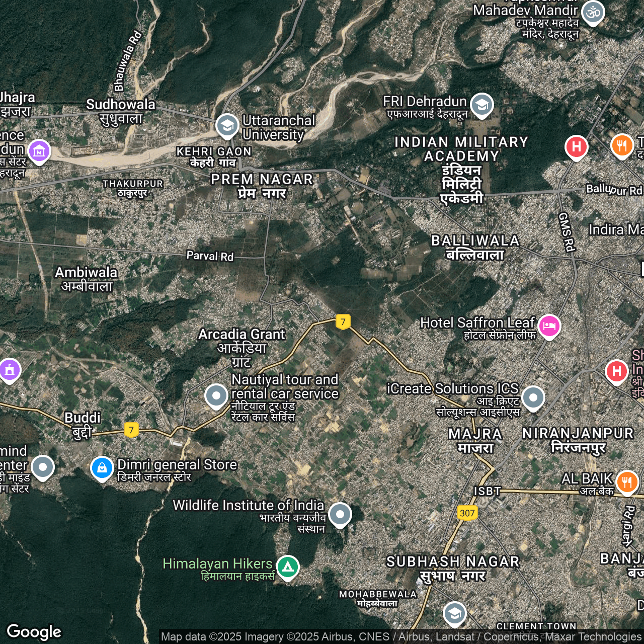Click the Prem Nagar locality label
644x644 pixels.
pyautogui.click(x=262, y=186)
